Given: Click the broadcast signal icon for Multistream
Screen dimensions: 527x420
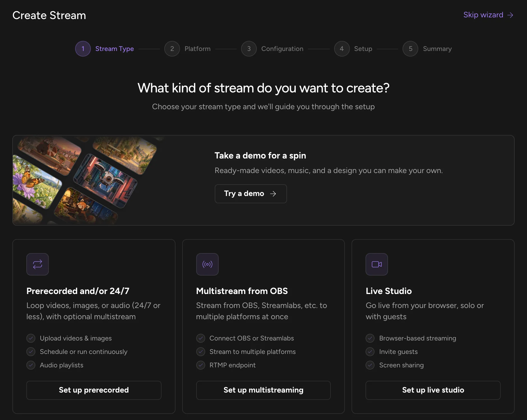Looking at the screenshot, I should (x=207, y=264).
